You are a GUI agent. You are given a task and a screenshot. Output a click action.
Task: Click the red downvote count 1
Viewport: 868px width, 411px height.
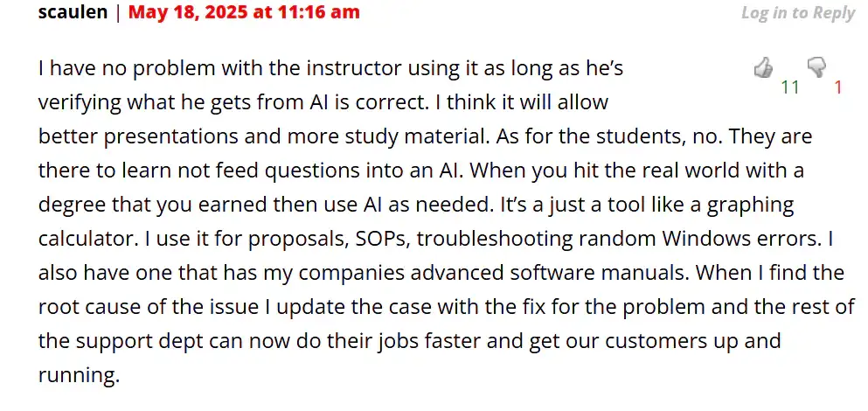tap(838, 87)
